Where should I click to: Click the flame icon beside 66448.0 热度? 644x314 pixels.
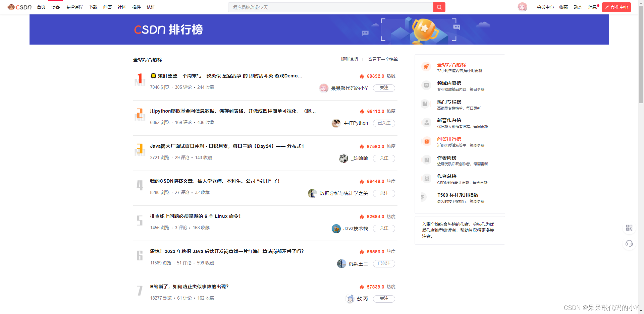(x=362, y=181)
